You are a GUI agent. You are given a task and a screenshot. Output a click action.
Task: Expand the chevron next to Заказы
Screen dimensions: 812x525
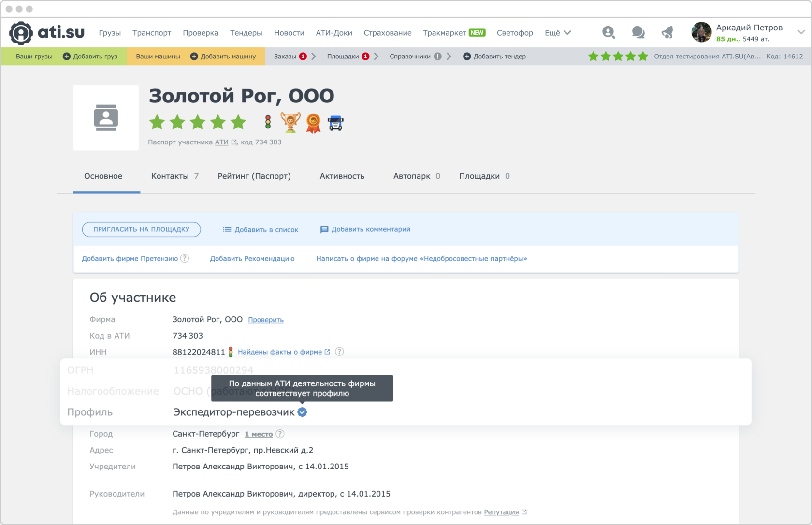click(x=314, y=57)
